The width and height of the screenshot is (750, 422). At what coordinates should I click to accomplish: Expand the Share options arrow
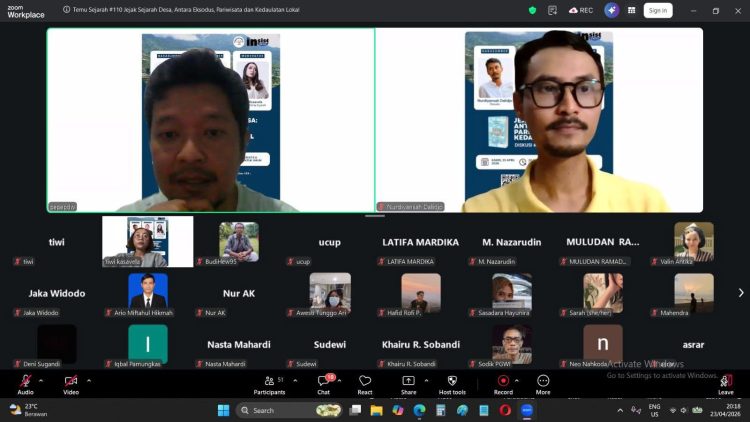(x=427, y=380)
